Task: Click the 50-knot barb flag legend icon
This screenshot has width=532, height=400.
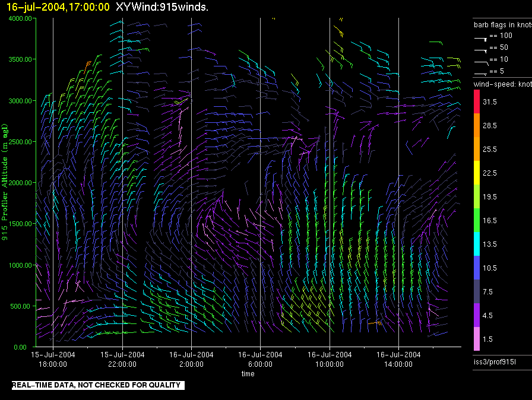Action: pyautogui.click(x=481, y=51)
